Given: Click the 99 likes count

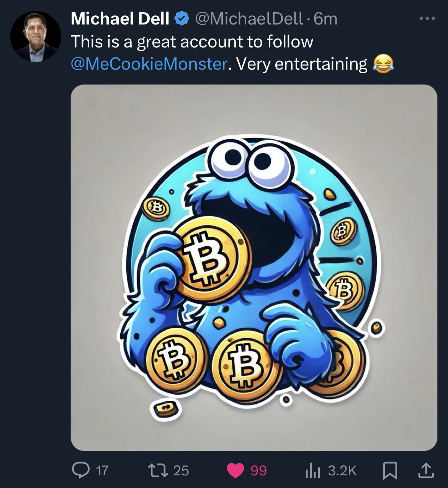Looking at the screenshot, I should pyautogui.click(x=258, y=470).
